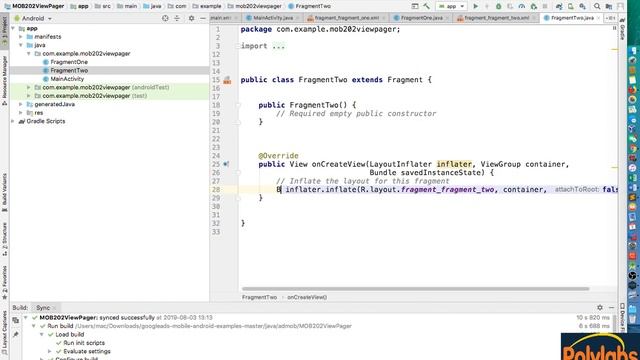Click the onCreateView() breadcrumb below editor
The height and width of the screenshot is (360, 640).
tap(307, 298)
